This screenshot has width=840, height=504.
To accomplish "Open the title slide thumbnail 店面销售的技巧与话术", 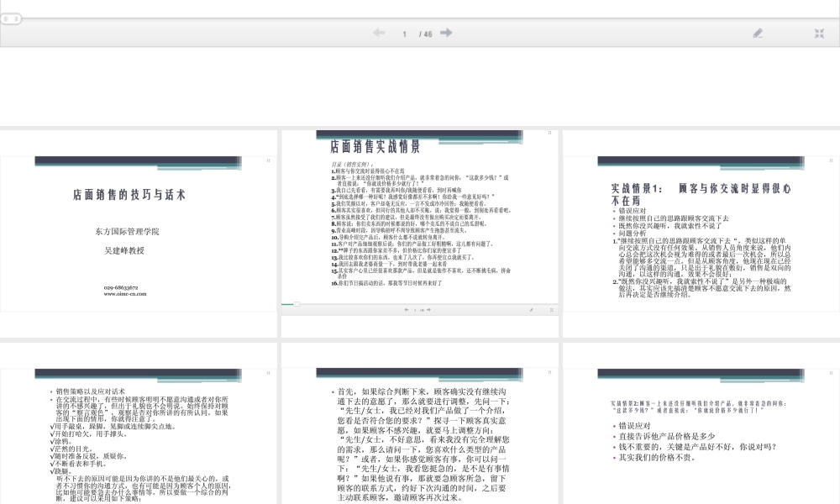I will (x=139, y=234).
